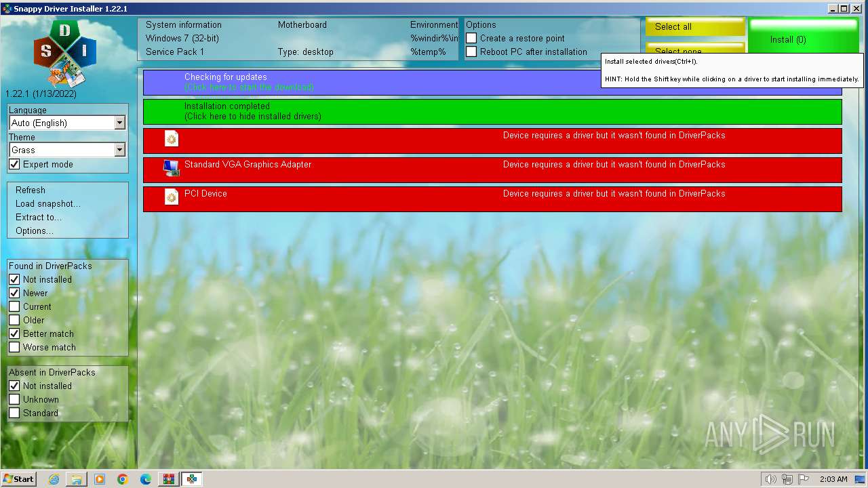Screen dimensions: 868x488
Task: Open Options... in the sidebar
Action: pos(35,231)
